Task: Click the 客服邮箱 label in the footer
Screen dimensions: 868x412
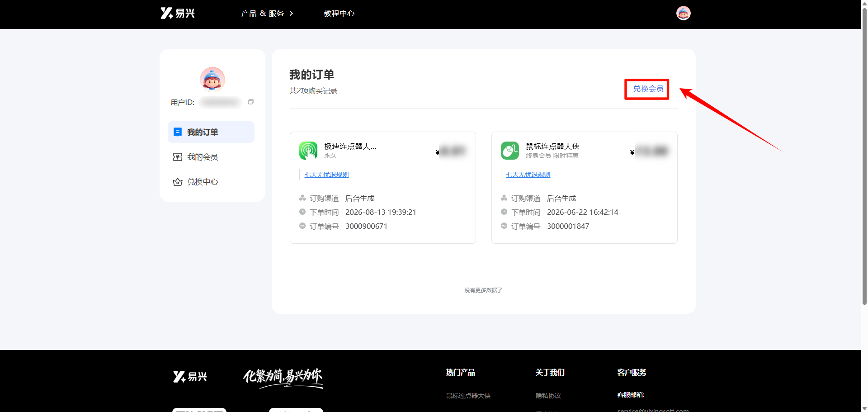Action: point(631,395)
